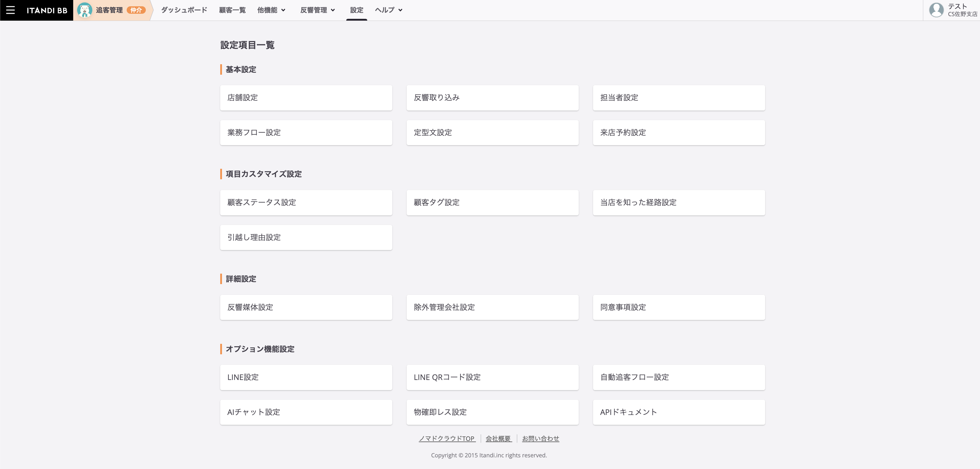The image size is (980, 469).
Task: Click the 項目カスタマイズ設定 section heading
Action: [x=264, y=174]
